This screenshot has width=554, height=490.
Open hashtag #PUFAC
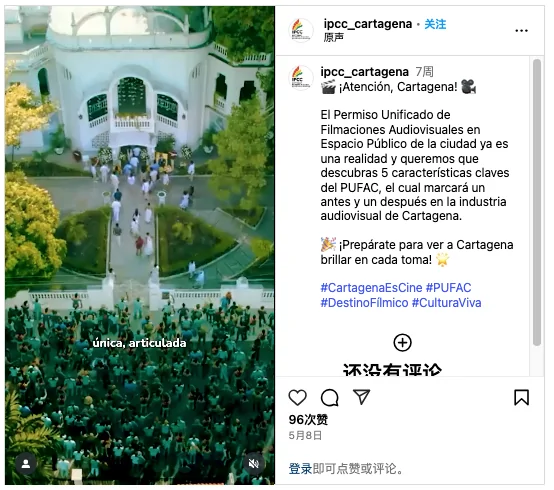[x=448, y=288]
